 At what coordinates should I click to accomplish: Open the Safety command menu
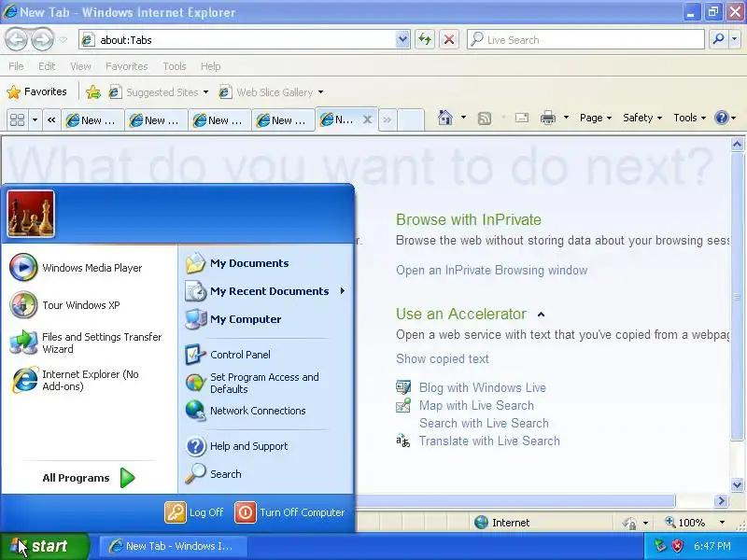[x=642, y=118]
